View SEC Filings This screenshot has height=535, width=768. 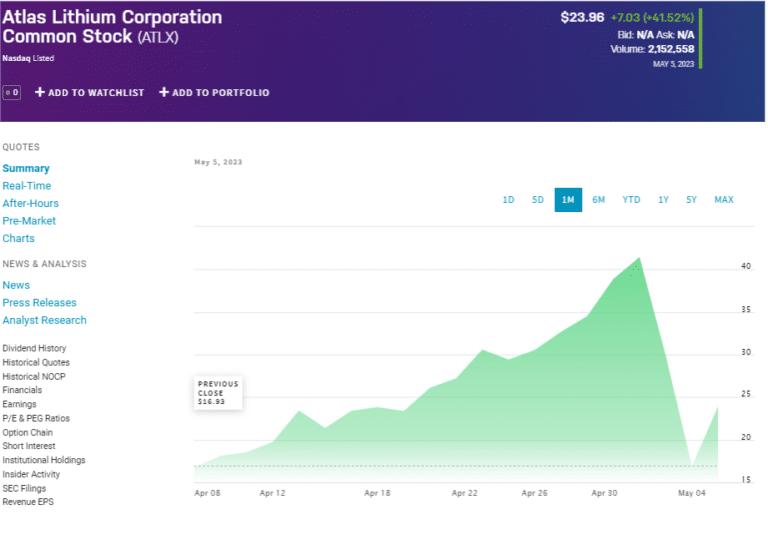24,489
